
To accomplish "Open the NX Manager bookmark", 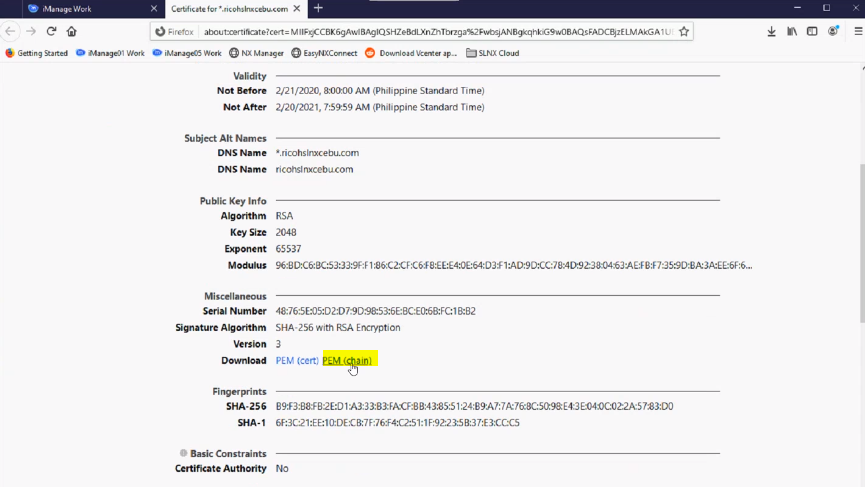I will tap(257, 53).
